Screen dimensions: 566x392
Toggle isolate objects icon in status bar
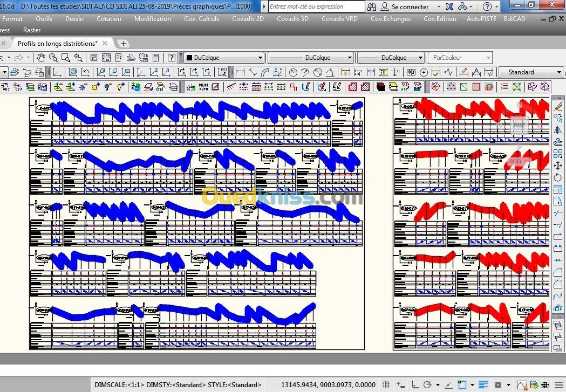click(534, 385)
